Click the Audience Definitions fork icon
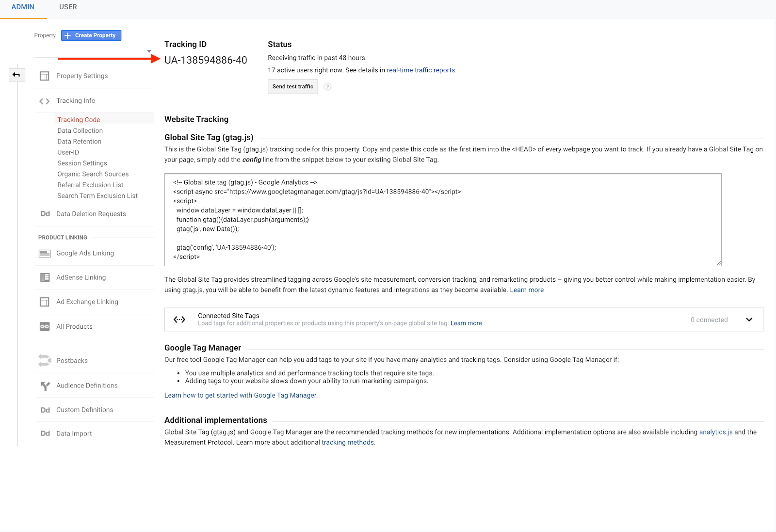 click(45, 386)
